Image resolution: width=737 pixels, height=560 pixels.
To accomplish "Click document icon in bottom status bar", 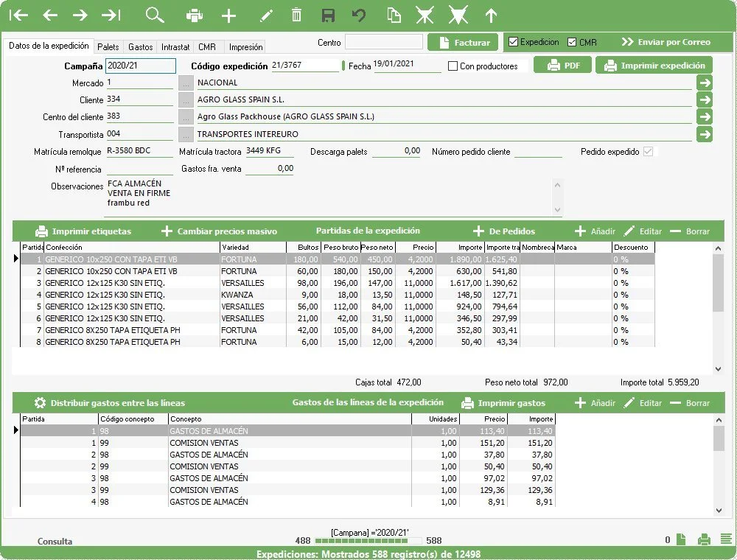I will tap(682, 539).
